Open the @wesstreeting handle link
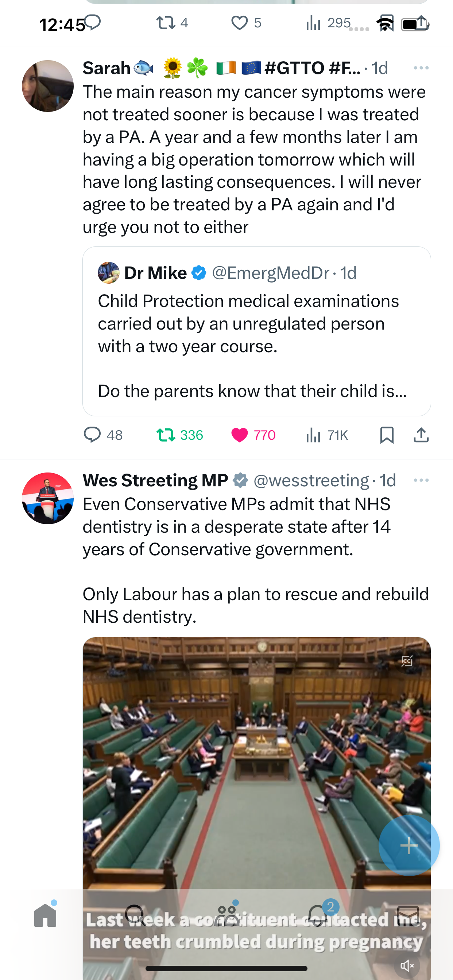The width and height of the screenshot is (453, 980). tap(311, 481)
